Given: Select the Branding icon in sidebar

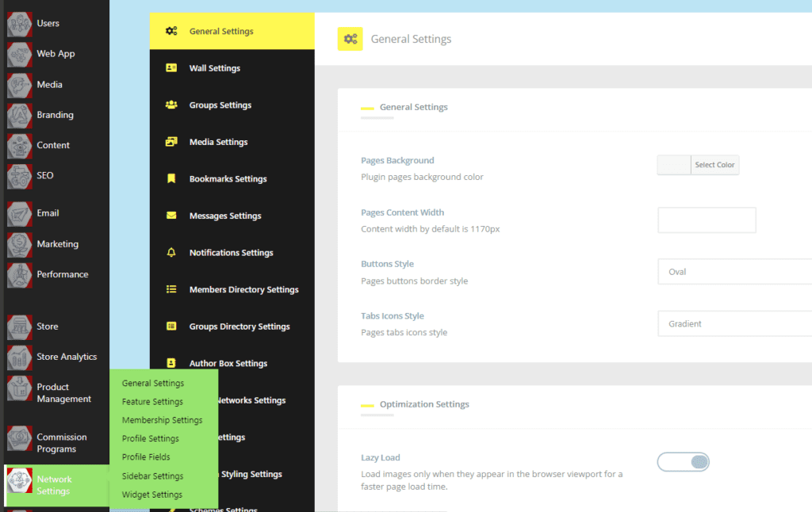Looking at the screenshot, I should pyautogui.click(x=19, y=116).
